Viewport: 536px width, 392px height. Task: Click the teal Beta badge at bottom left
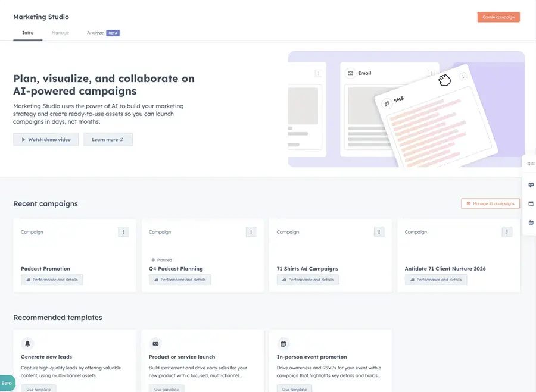(x=7, y=383)
